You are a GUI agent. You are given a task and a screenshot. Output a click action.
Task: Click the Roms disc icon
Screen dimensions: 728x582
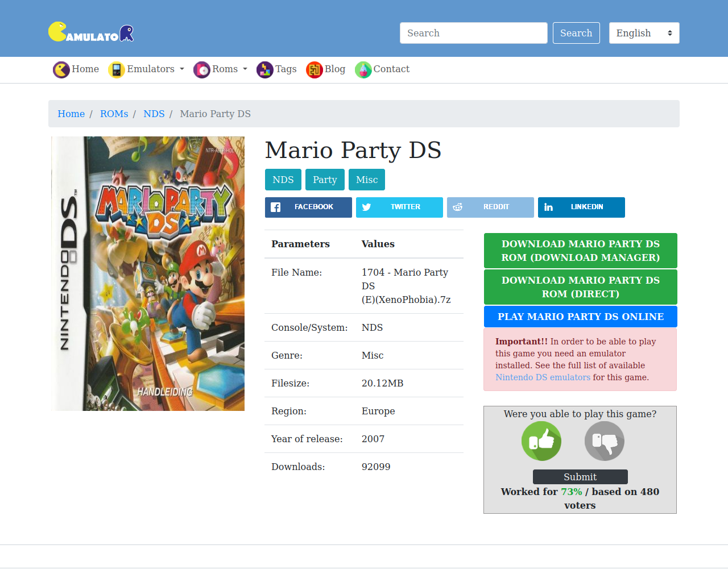click(202, 70)
